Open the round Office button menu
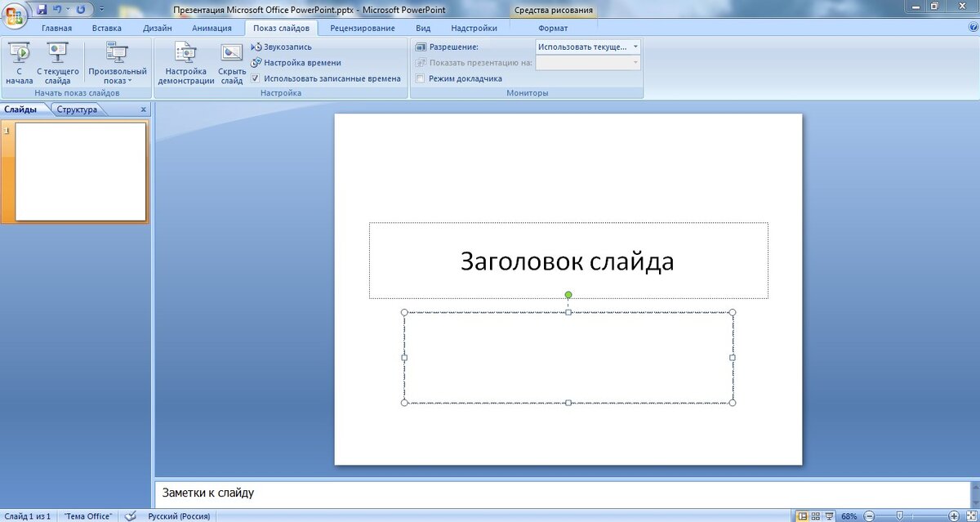This screenshot has height=522, width=980. [14, 16]
